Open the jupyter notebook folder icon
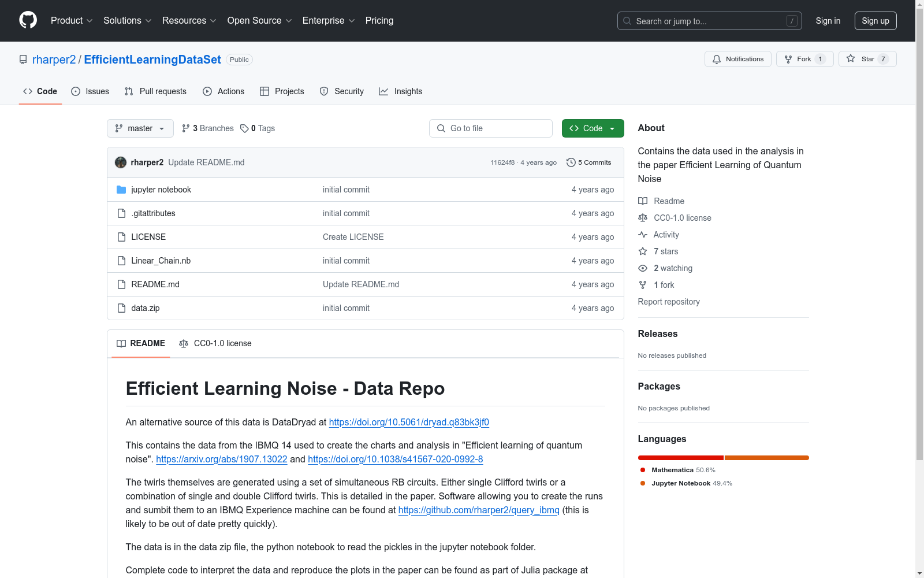The height and width of the screenshot is (578, 924). click(121, 190)
